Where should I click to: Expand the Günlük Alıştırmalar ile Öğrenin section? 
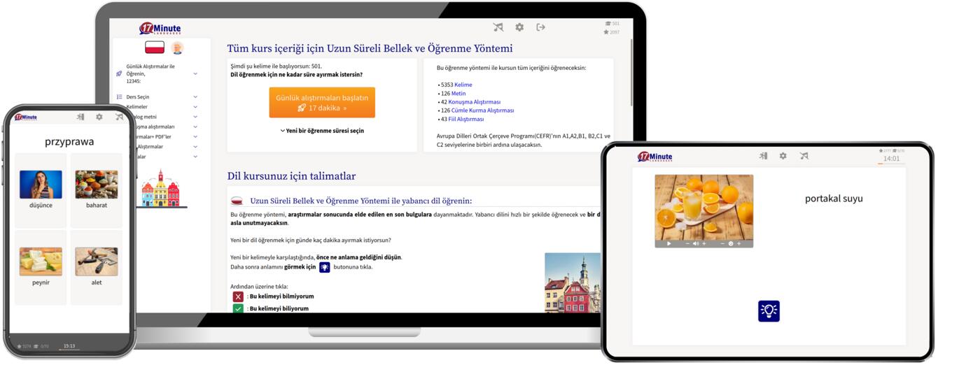(x=195, y=73)
